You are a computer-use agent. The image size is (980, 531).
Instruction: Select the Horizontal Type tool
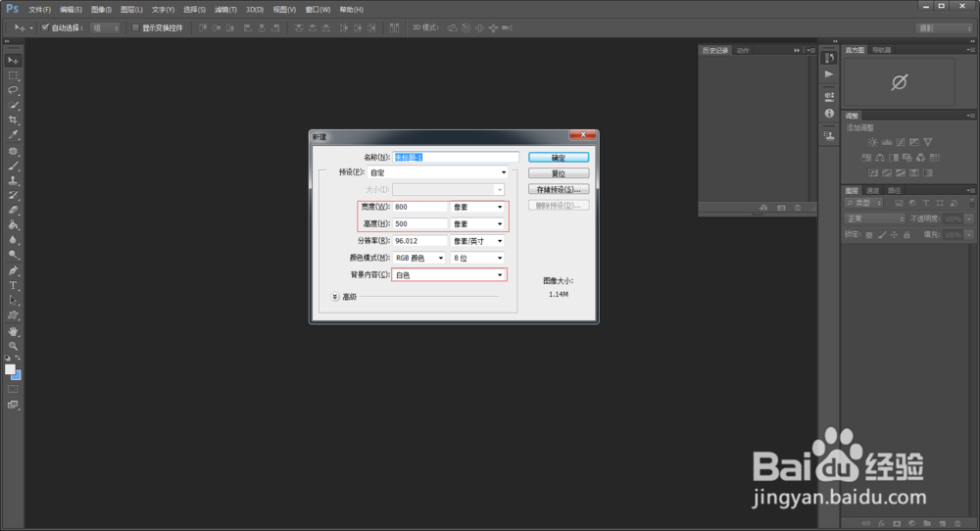click(x=13, y=285)
